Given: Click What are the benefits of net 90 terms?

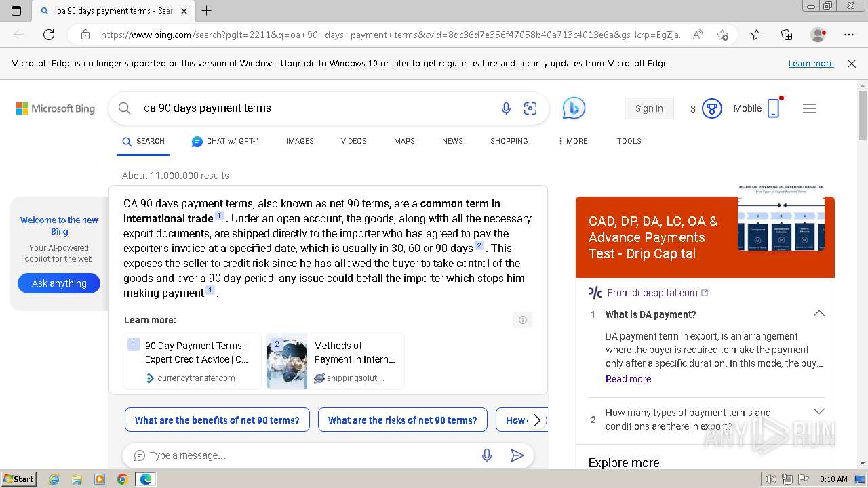Looking at the screenshot, I should point(217,420).
